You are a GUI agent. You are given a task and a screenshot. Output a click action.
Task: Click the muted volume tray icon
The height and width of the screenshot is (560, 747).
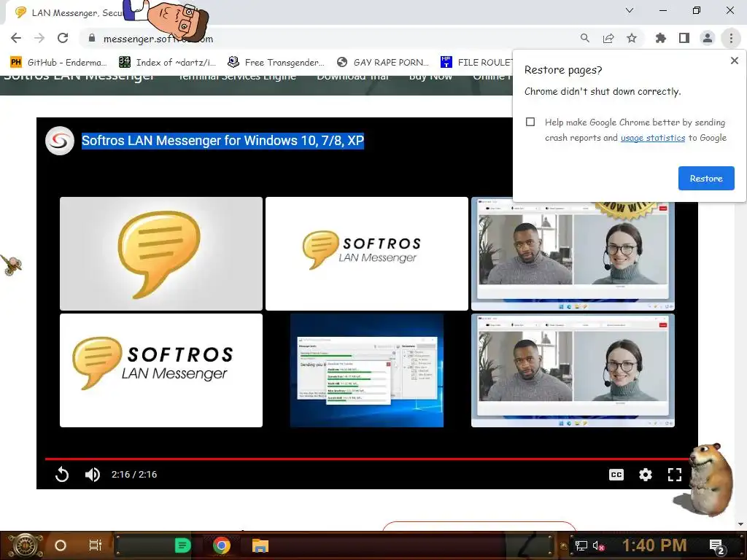tap(598, 545)
